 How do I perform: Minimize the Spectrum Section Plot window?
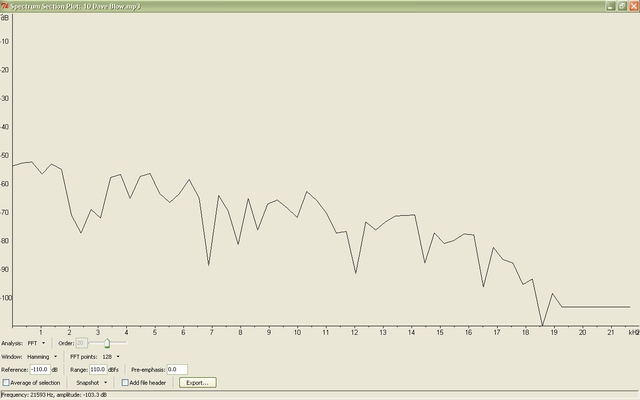(611, 5)
